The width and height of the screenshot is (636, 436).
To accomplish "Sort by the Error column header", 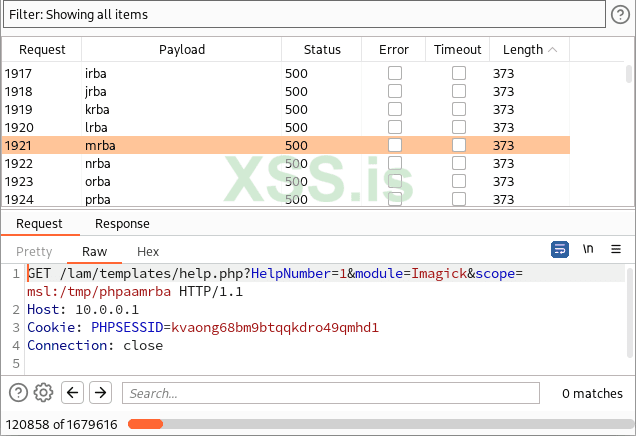I will point(393,49).
